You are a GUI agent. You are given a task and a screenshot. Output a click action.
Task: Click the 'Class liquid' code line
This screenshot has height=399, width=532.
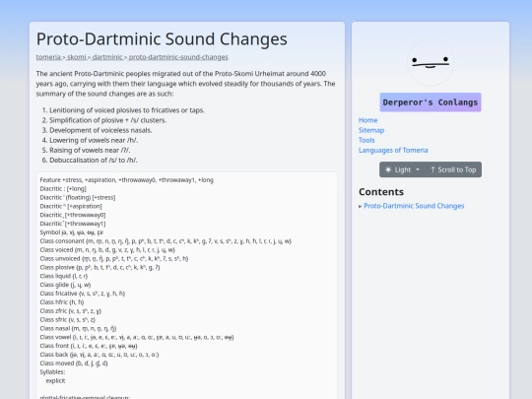pyautogui.click(x=64, y=276)
